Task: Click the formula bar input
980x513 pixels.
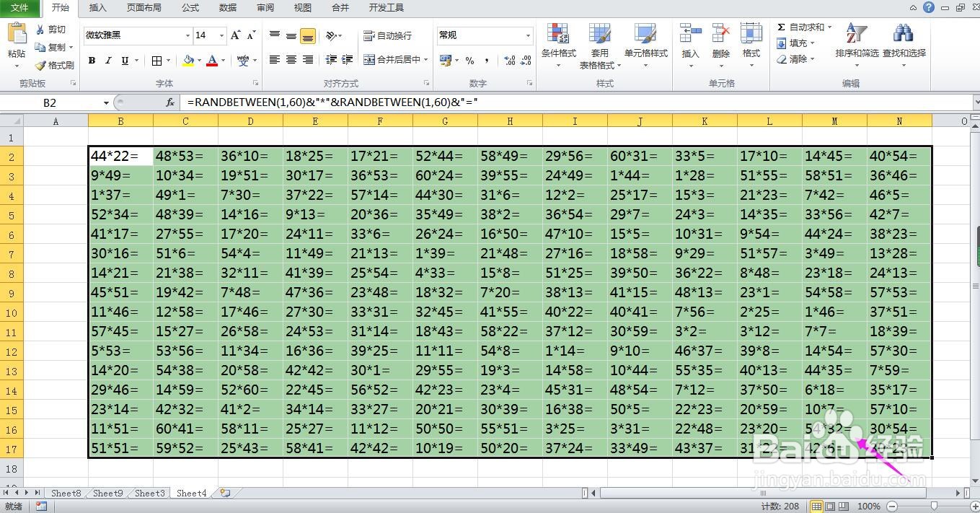Action: 577,103
